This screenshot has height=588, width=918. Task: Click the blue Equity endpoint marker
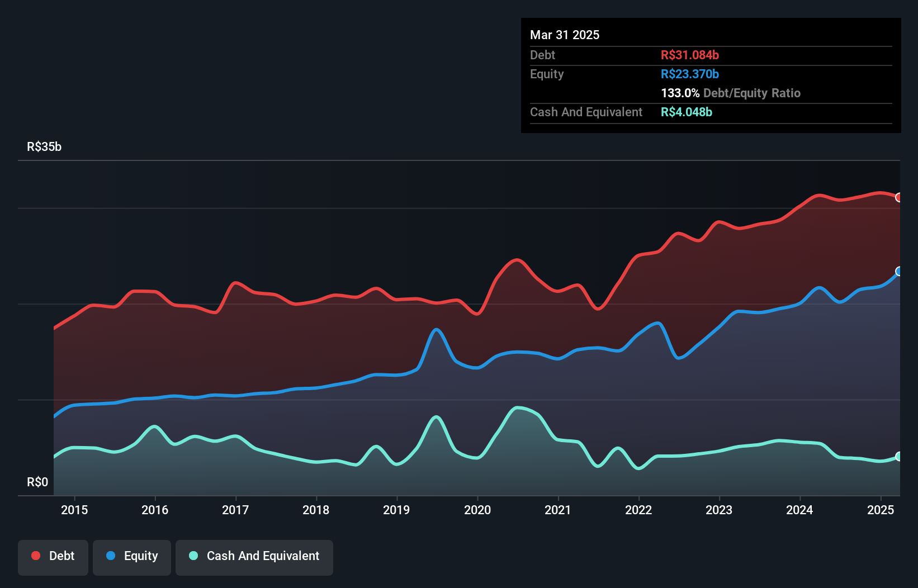(898, 272)
